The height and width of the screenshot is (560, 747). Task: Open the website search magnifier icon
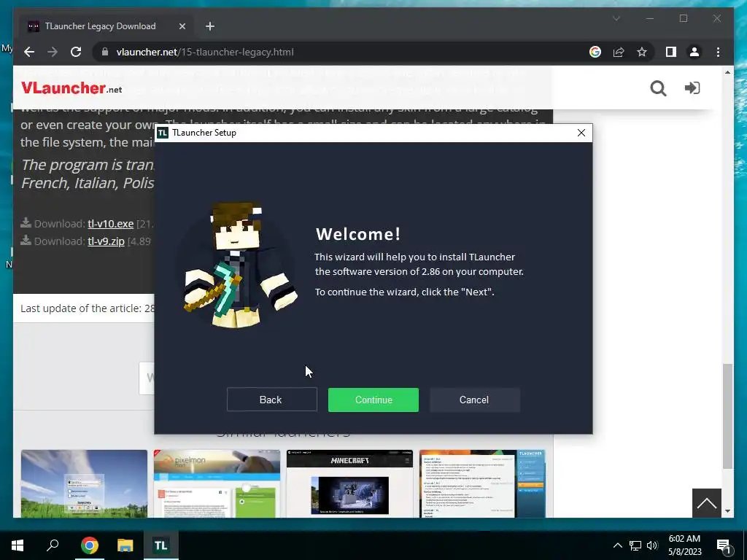point(659,88)
